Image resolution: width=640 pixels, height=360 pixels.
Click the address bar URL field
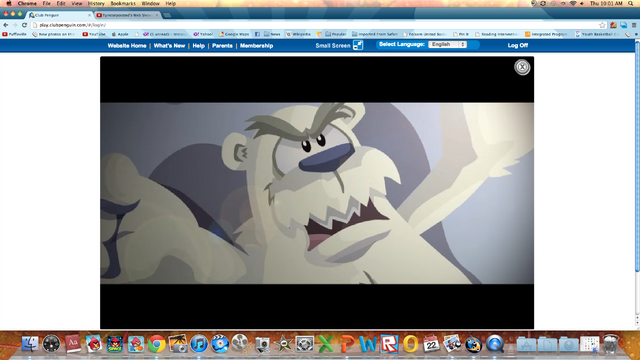click(314, 25)
